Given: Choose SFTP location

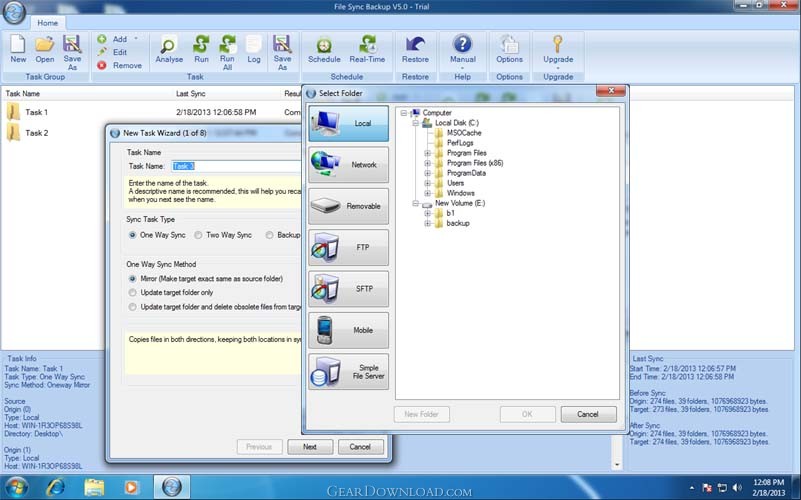Looking at the screenshot, I should click(x=348, y=289).
